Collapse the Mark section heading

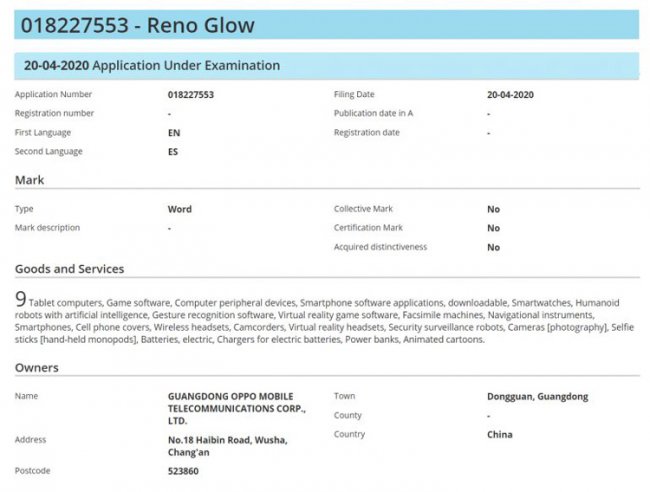30,180
